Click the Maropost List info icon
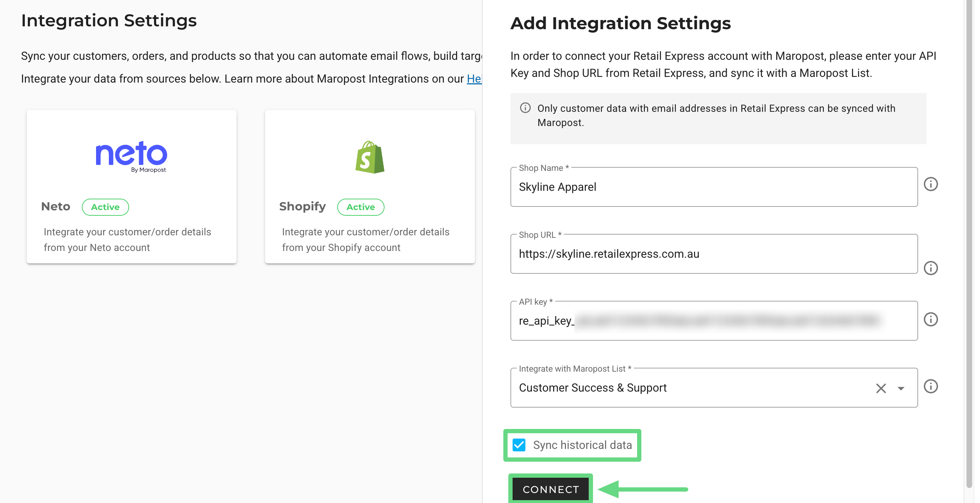Viewport: 980px width, 503px height. click(930, 387)
